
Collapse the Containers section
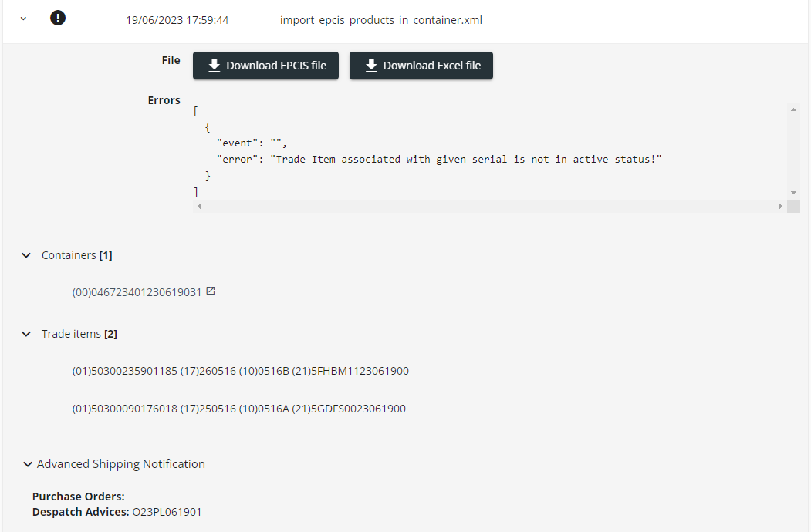pyautogui.click(x=25, y=254)
